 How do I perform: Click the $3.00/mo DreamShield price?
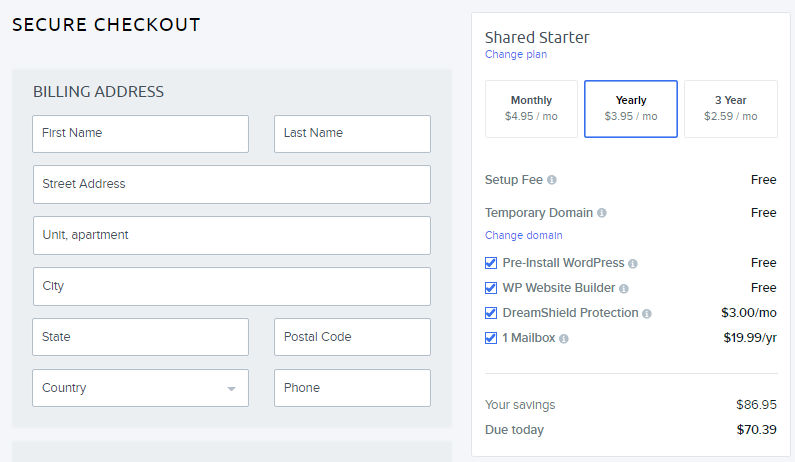749,313
